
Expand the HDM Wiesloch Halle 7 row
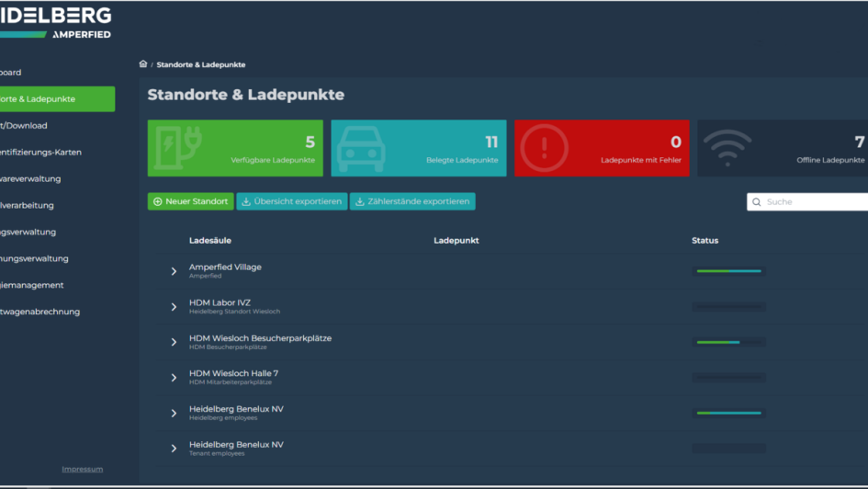point(174,378)
